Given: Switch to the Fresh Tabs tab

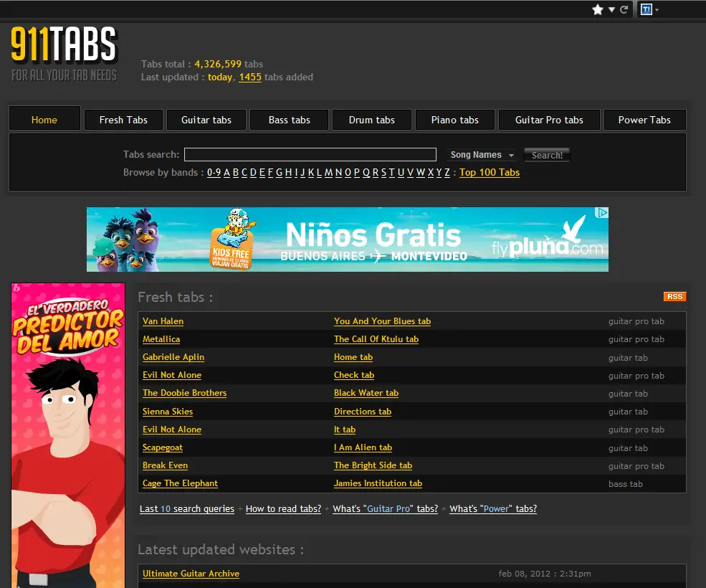Looking at the screenshot, I should [123, 120].
